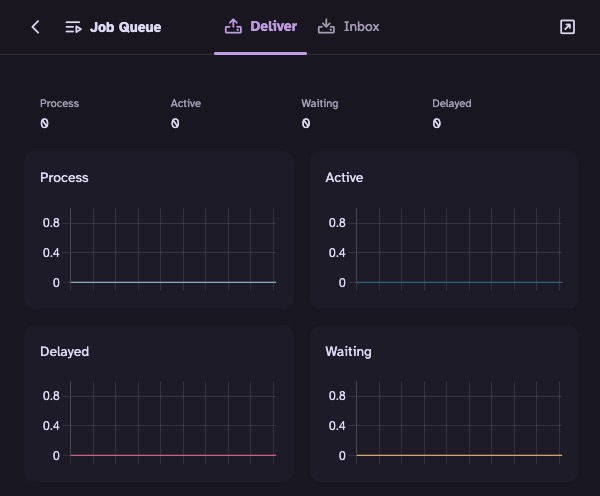The image size is (600, 496).
Task: Open widget in new window icon
Action: (x=567, y=27)
